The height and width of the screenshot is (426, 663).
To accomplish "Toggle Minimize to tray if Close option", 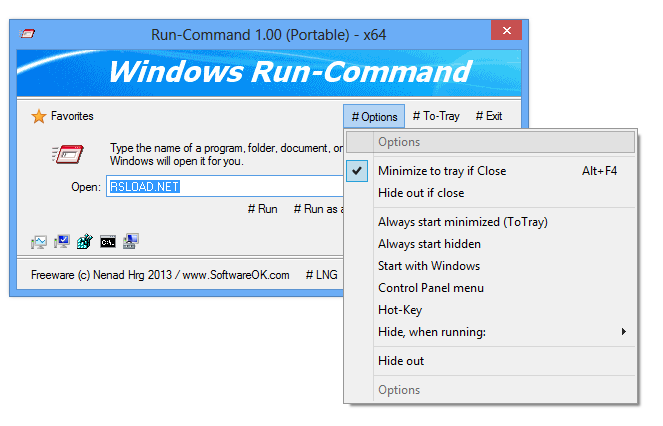I will (490, 171).
